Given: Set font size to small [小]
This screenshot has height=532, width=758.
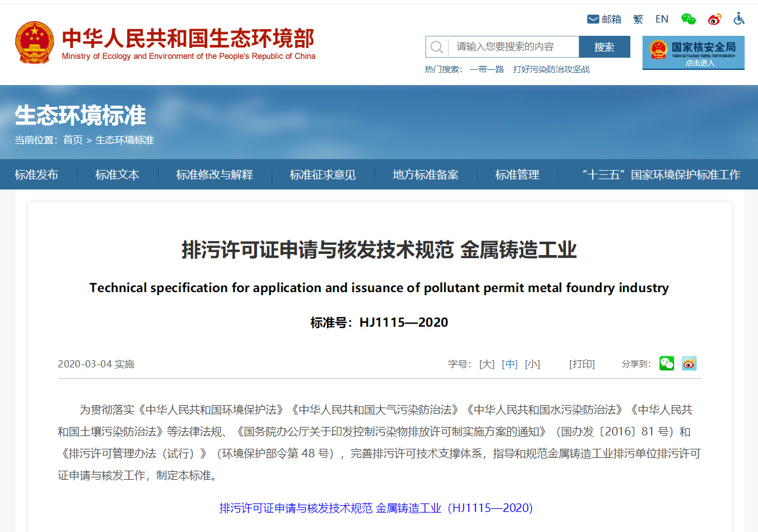Looking at the screenshot, I should click(532, 364).
